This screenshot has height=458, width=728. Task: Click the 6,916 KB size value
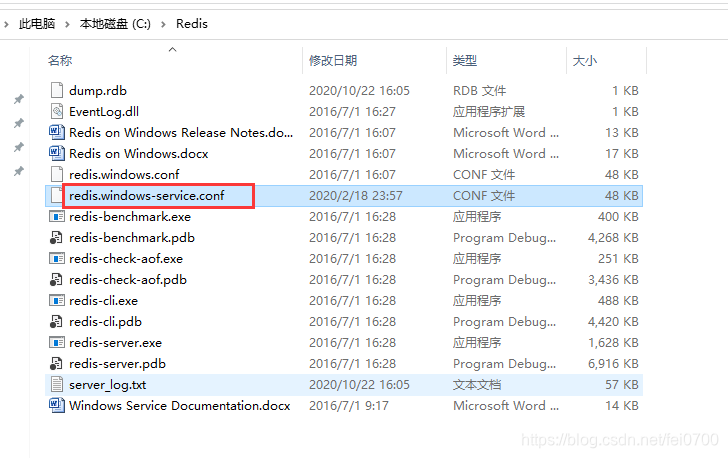coord(613,363)
